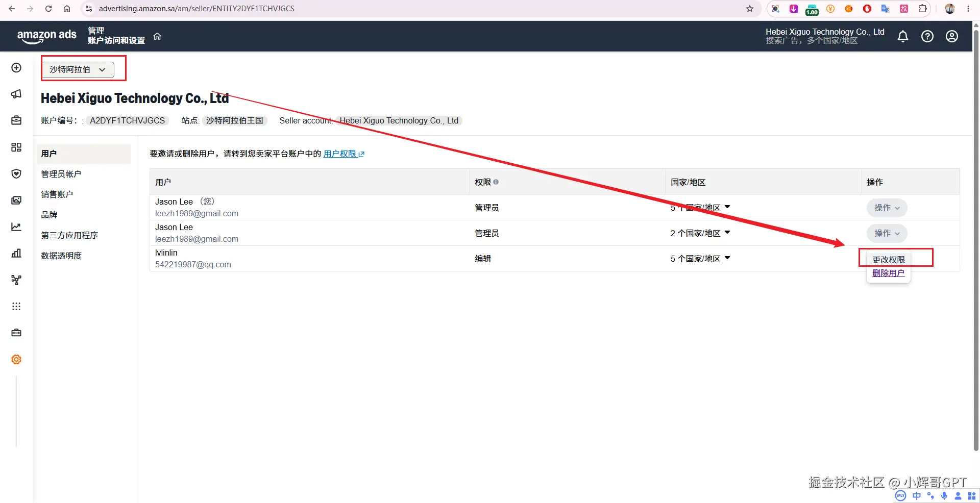This screenshot has height=503, width=980.
Task: Click the browser reload button
Action: pos(48,9)
